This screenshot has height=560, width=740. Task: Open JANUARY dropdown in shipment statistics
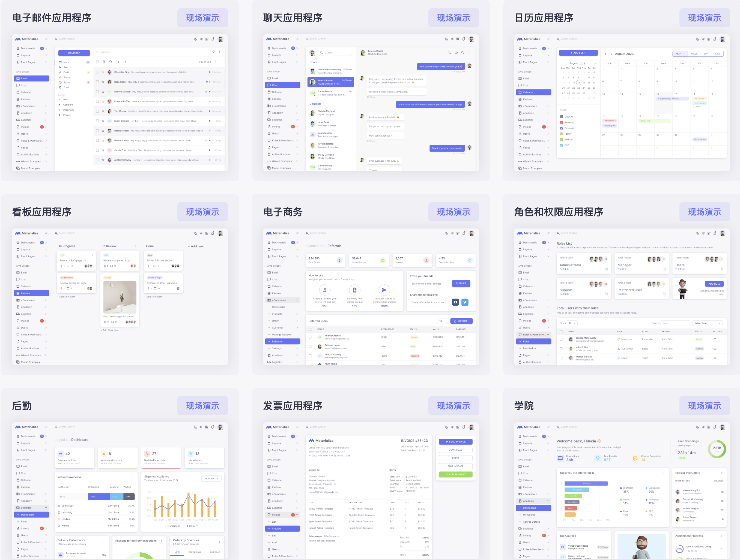[x=211, y=478]
